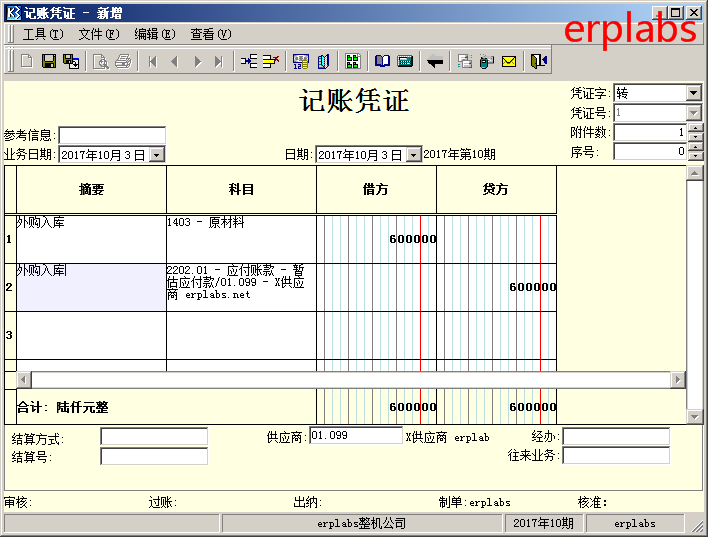Screen dimensions: 708x537
Task: Open the 日期 date picker dropdown
Action: tap(413, 155)
